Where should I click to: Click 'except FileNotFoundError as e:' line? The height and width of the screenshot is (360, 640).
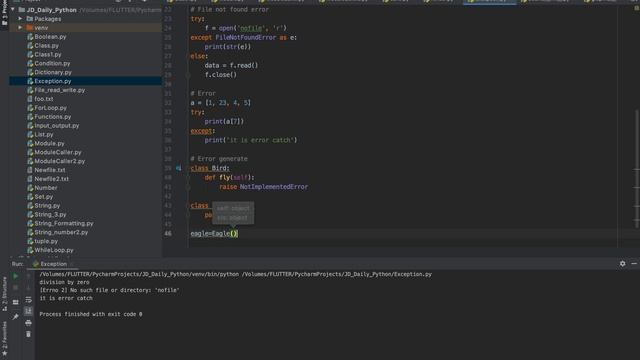(x=244, y=38)
